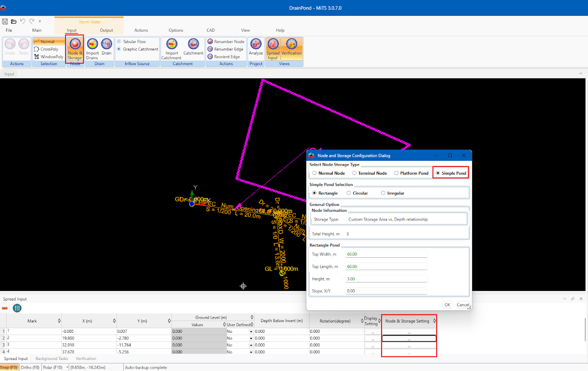The image size is (588, 371).
Task: Select the Drain drawing tool
Action: pos(107,47)
